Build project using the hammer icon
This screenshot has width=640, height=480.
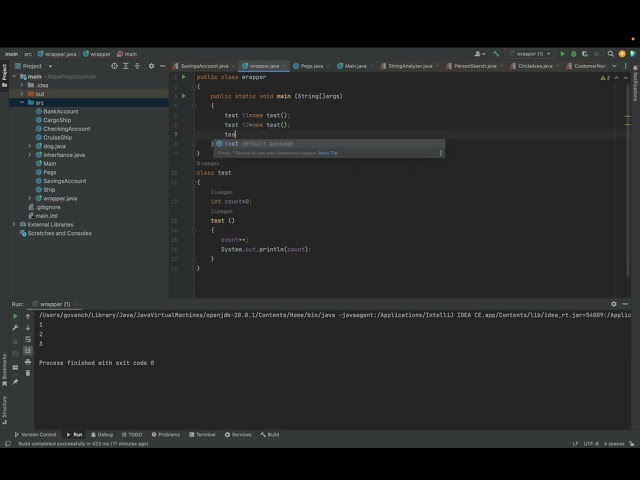[496, 54]
